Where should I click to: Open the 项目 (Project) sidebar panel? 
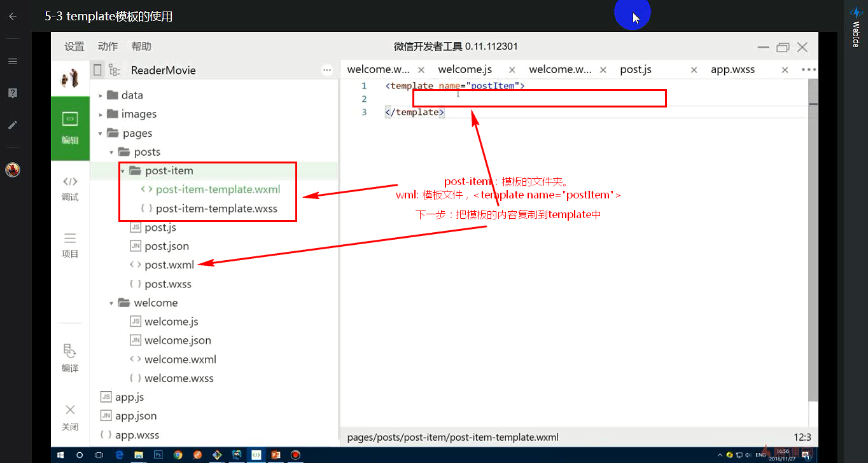point(70,245)
